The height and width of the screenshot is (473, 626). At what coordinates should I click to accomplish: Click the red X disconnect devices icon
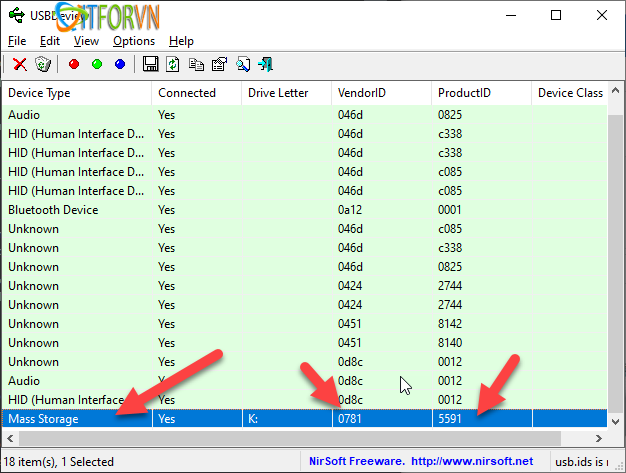[19, 64]
